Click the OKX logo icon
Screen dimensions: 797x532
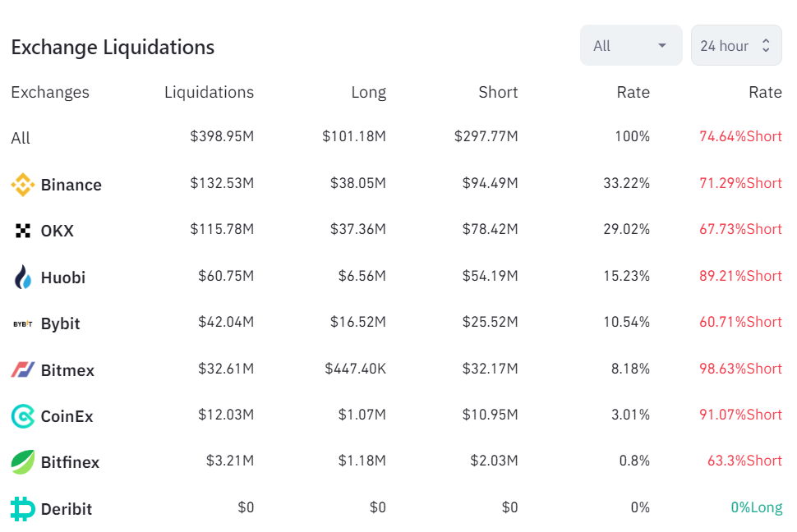pyautogui.click(x=22, y=231)
